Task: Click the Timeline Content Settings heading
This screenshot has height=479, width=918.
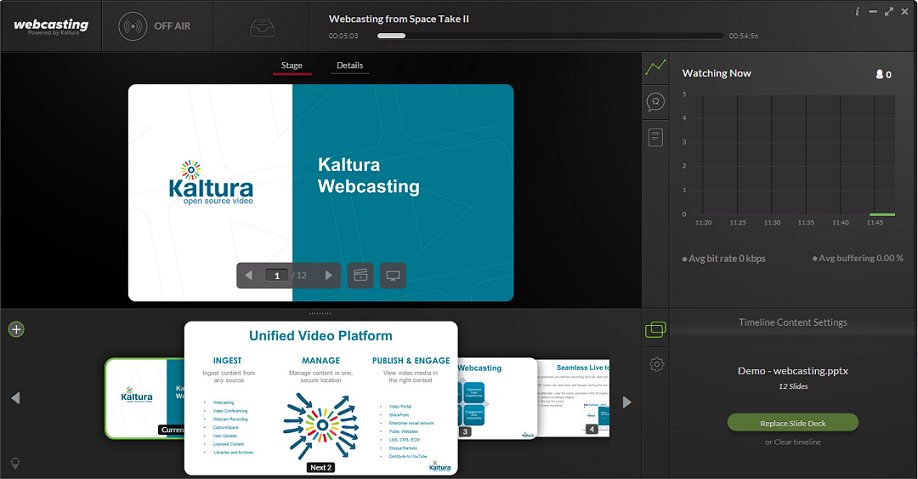Action: point(793,323)
